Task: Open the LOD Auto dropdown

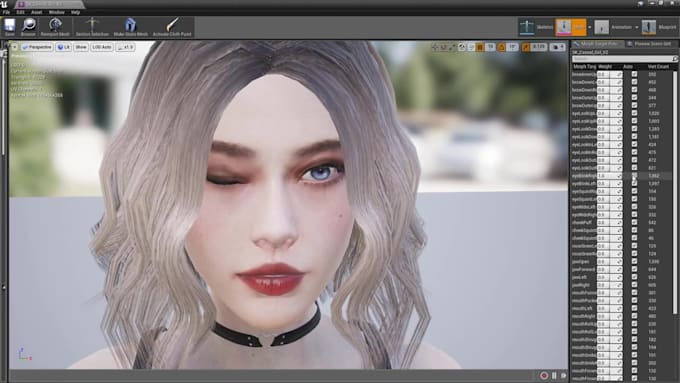Action: [102, 47]
